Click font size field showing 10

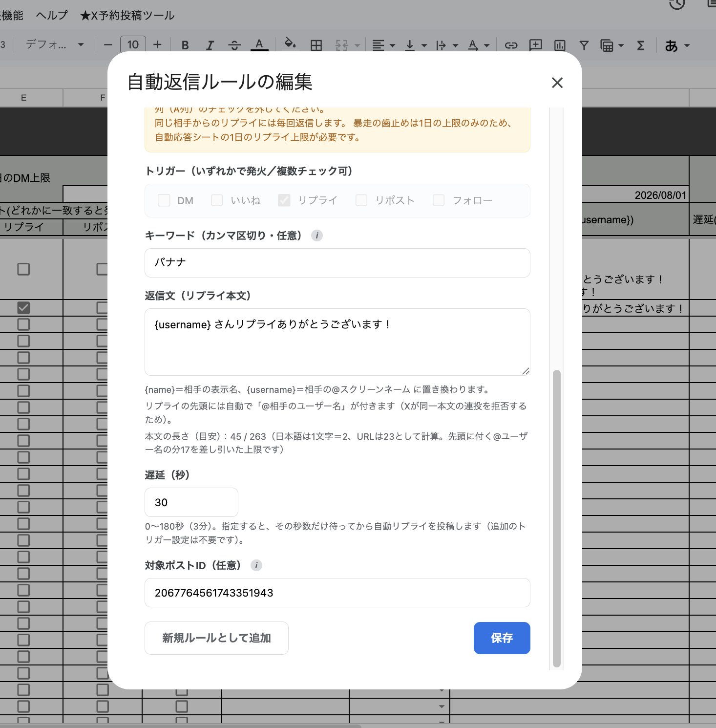coord(133,45)
